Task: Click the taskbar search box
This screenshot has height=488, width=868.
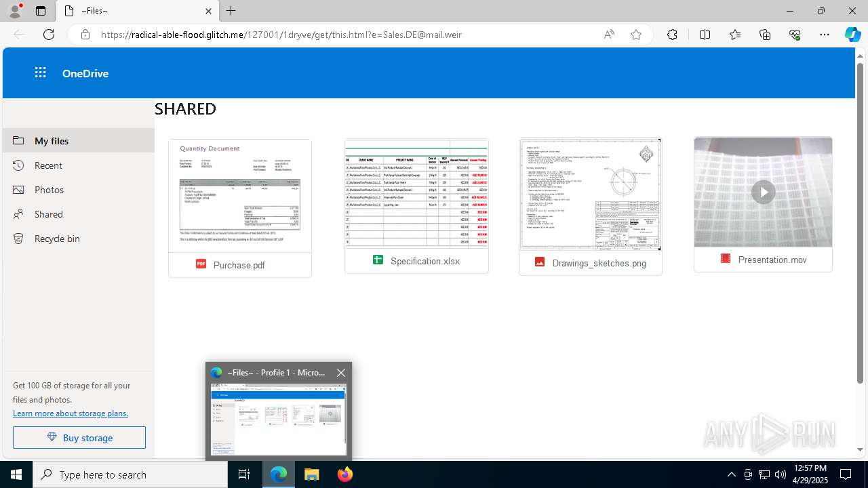Action: tap(130, 474)
